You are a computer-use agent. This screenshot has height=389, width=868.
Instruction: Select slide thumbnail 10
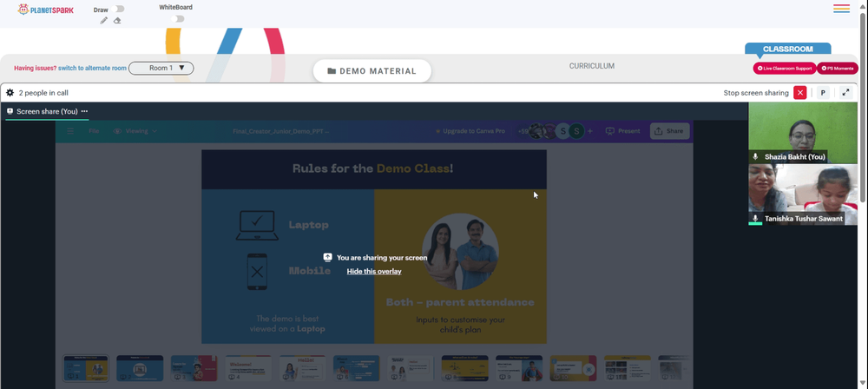click(x=574, y=368)
